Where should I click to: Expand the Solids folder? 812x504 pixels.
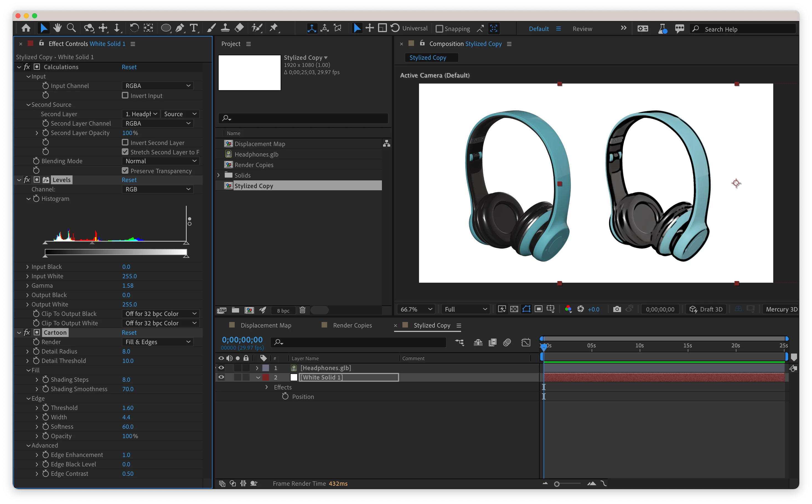coord(219,175)
